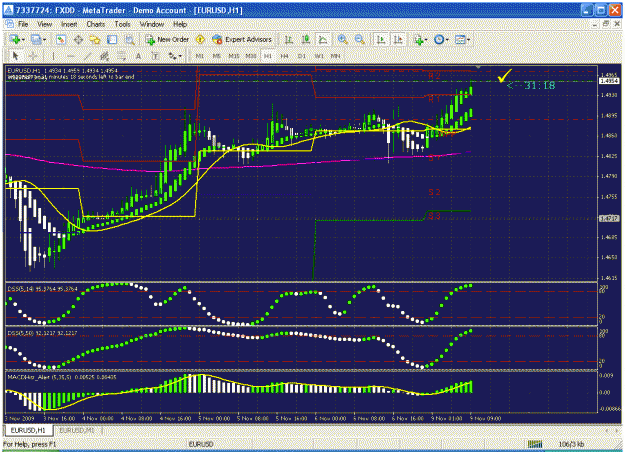
Task: Zoom in on the chart
Action: pos(342,39)
